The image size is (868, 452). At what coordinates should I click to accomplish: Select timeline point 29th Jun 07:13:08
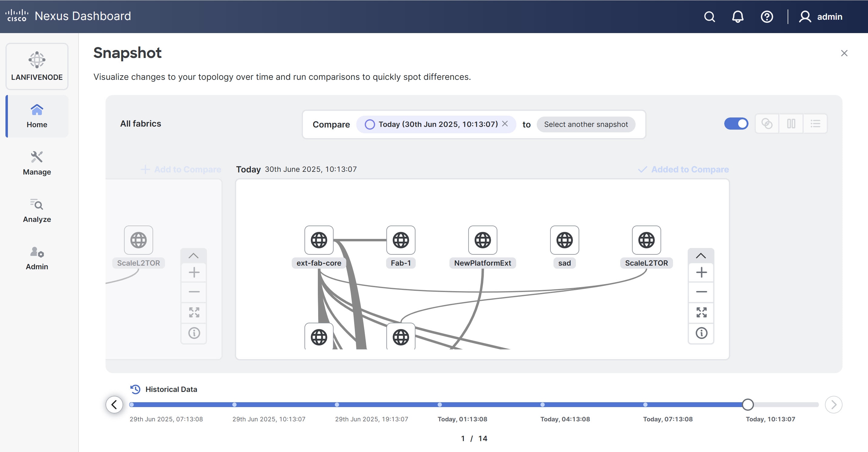(x=131, y=404)
